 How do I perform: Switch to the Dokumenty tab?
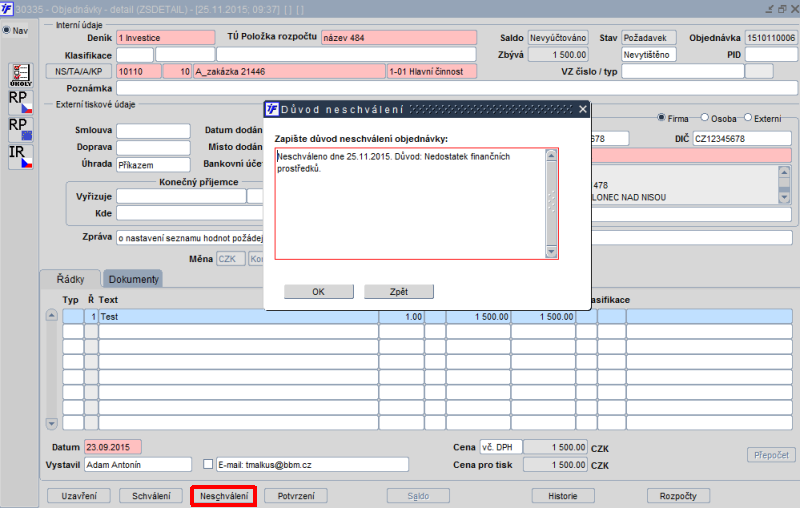133,279
